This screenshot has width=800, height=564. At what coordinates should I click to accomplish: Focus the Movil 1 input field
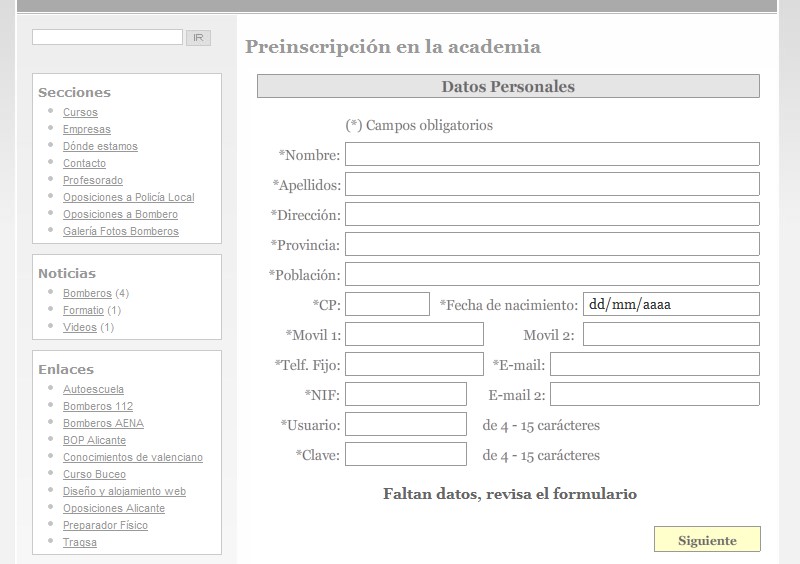click(414, 334)
